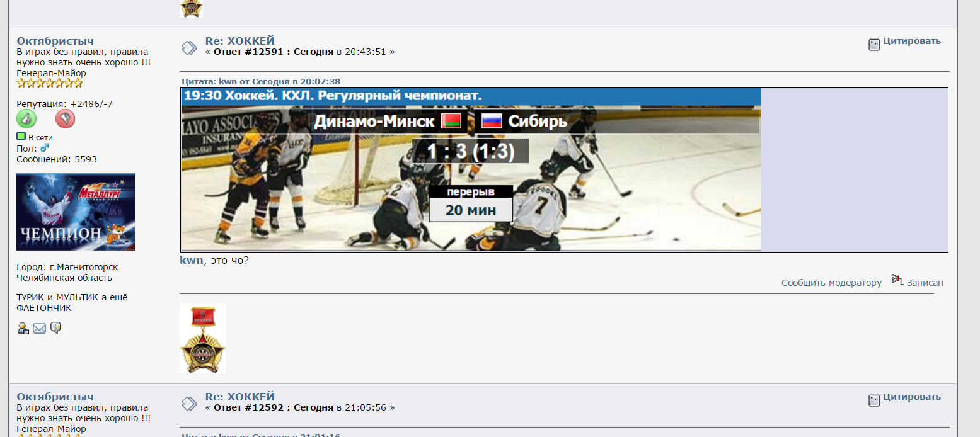Click the hockey match score banner image
Image resolution: width=980 pixels, height=437 pixels.
click(x=471, y=169)
